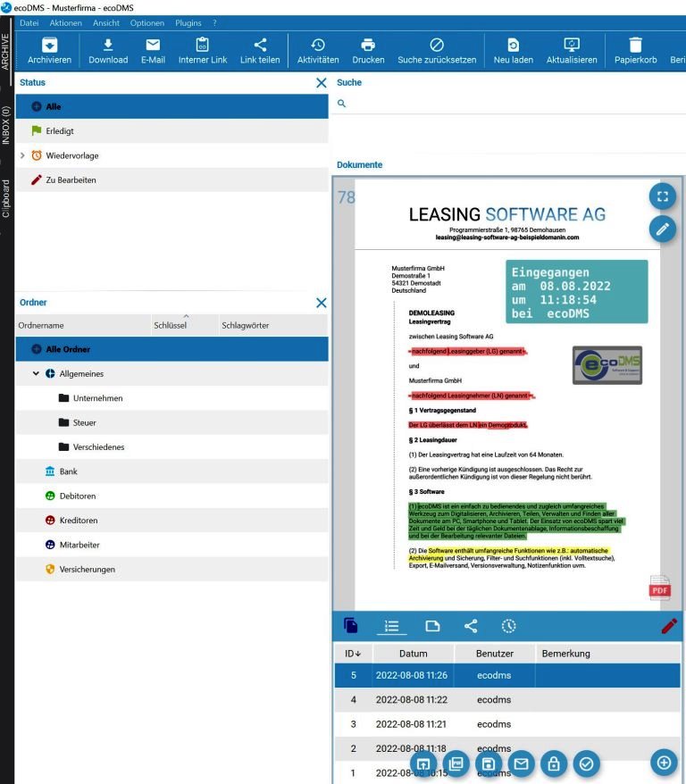
Task: Collapse the Allgemeines folder
Action: pyautogui.click(x=36, y=373)
